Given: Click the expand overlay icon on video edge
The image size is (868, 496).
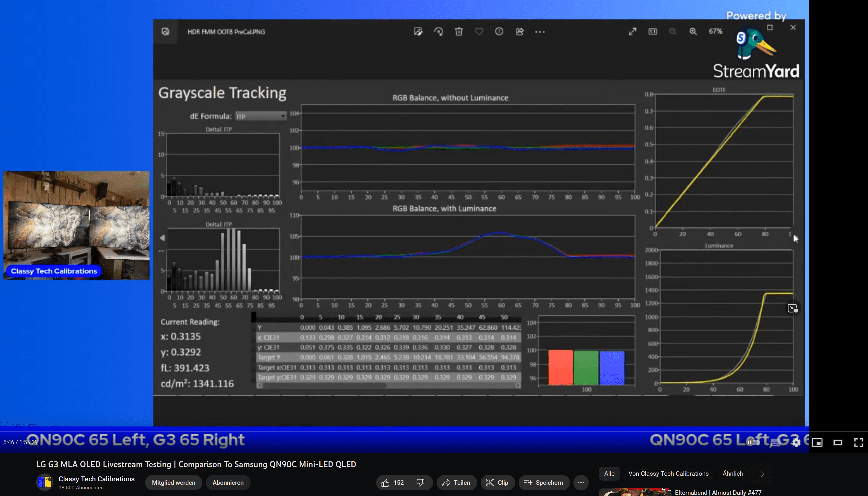Looking at the screenshot, I should 792,308.
